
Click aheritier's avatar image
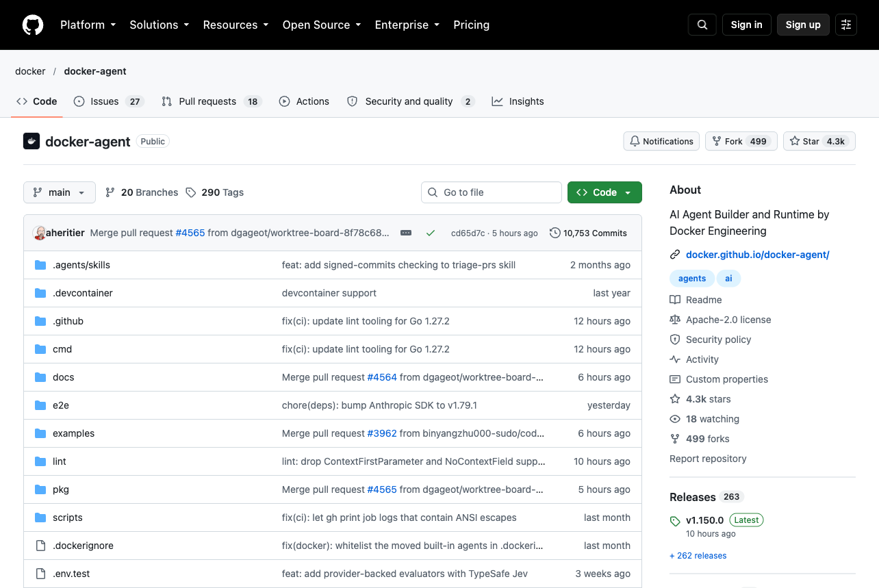coord(39,233)
